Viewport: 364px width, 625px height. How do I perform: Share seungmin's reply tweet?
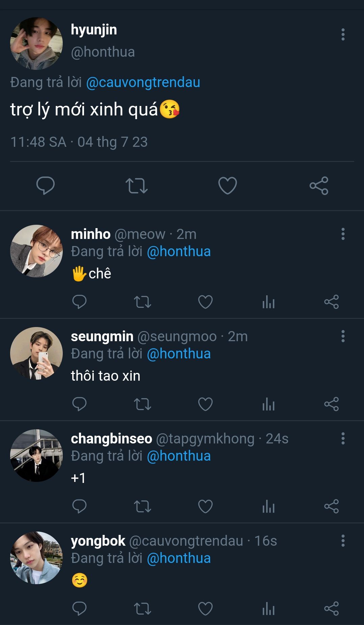pos(331,404)
